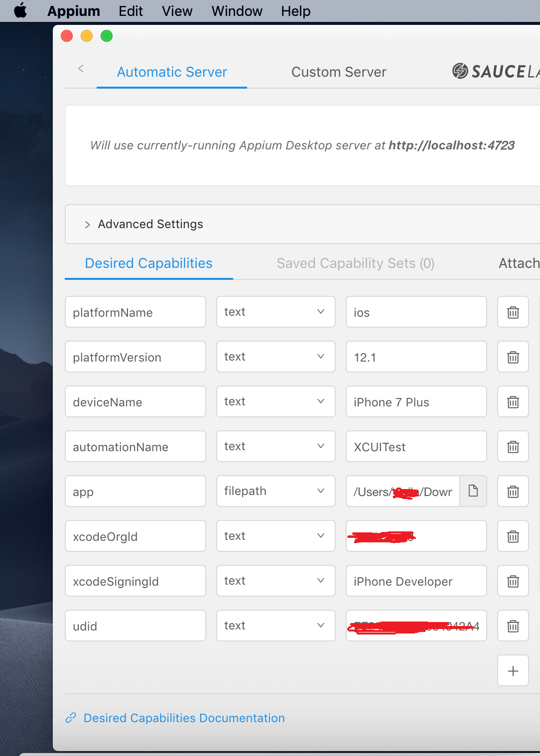The width and height of the screenshot is (540, 756).
Task: Switch to Automatic Server tab
Action: point(172,72)
